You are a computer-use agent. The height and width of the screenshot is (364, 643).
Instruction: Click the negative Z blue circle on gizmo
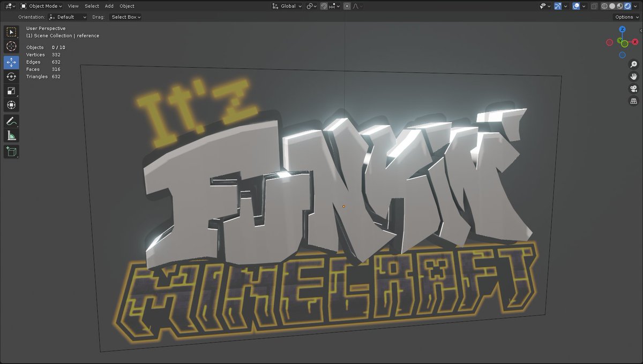(622, 55)
